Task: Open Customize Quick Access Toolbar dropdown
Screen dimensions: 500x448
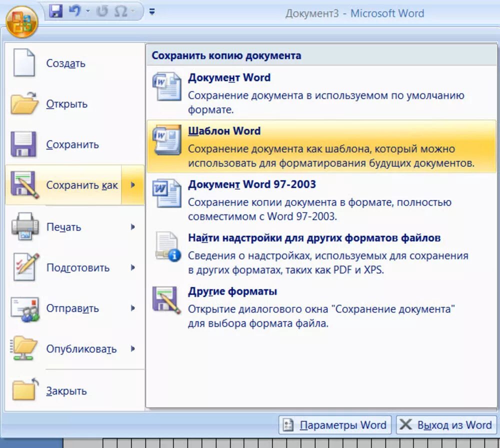Action: coord(152,12)
